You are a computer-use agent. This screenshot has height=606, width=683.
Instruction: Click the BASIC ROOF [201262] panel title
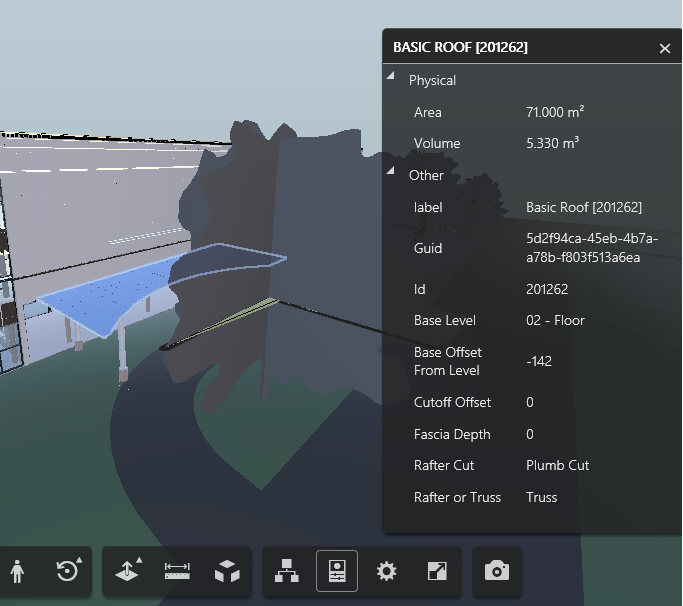pos(460,48)
